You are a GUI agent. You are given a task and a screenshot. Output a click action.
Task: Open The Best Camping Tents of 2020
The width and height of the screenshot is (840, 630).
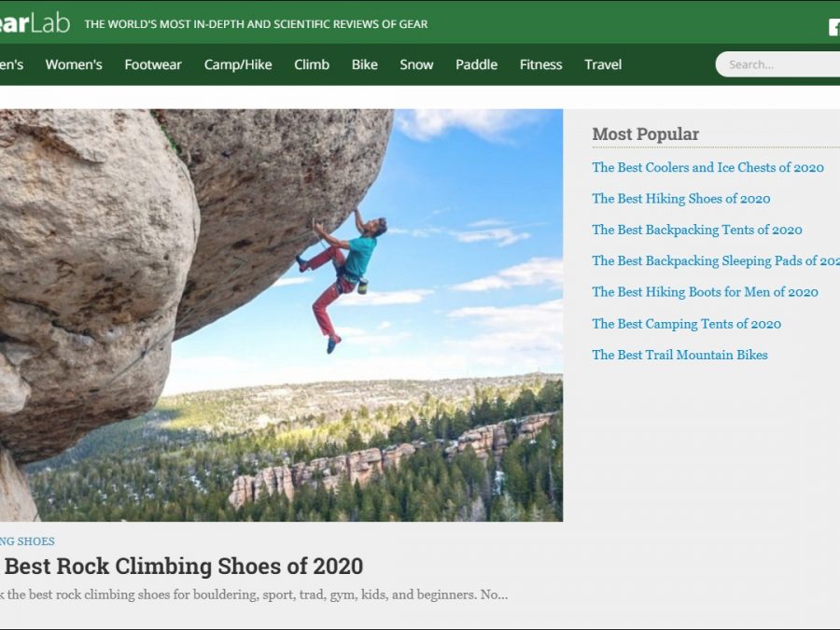[x=686, y=324]
